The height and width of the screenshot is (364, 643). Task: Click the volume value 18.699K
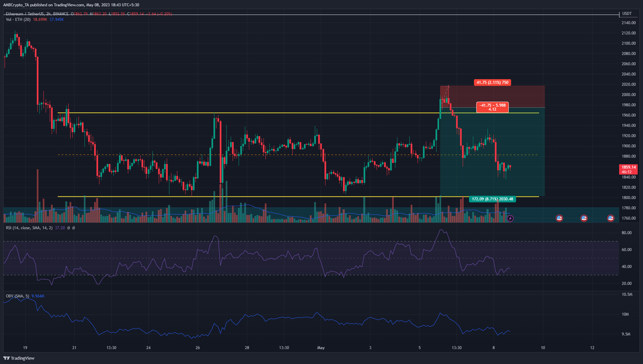[40, 20]
